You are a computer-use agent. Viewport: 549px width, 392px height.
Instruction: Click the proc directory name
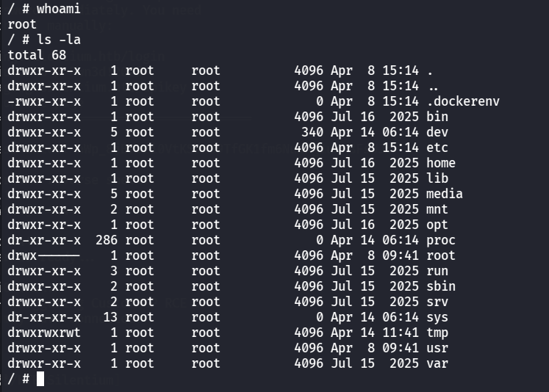[x=441, y=240]
